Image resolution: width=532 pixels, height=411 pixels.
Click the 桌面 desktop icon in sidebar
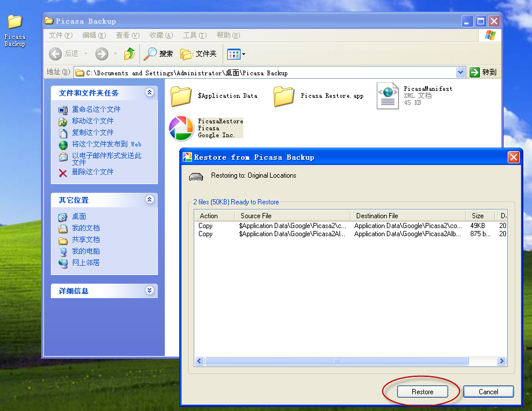pyautogui.click(x=63, y=218)
